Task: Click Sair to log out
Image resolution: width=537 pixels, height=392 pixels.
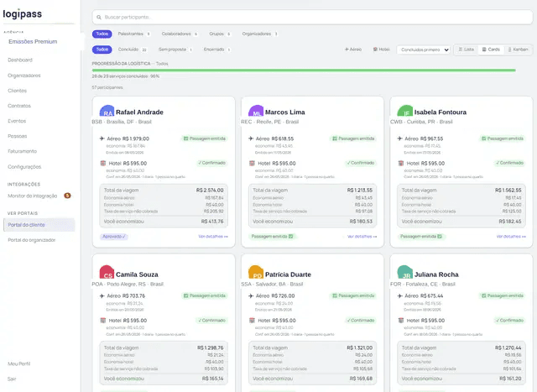Action: (12, 379)
